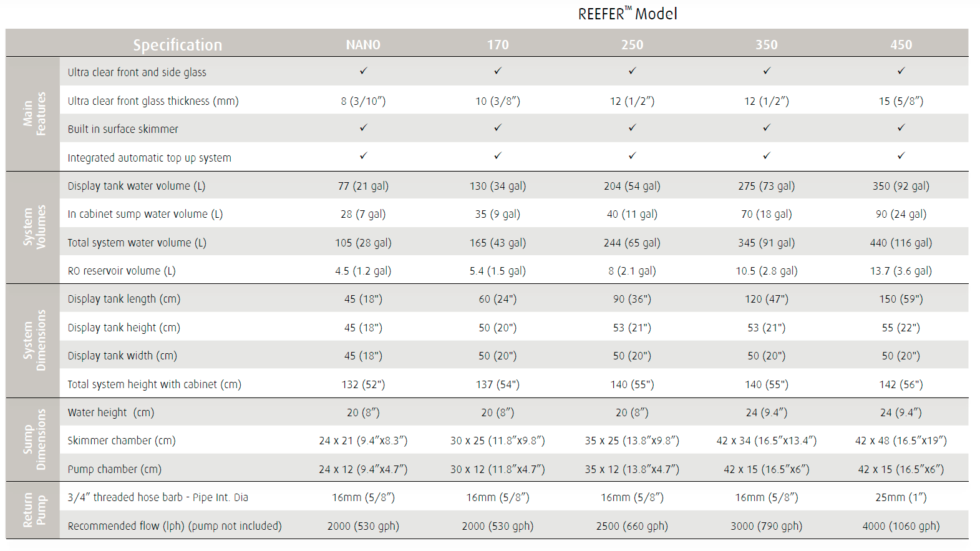Click the 450 built in surface skimmer checkmark
This screenshot has height=551, width=980.
coord(901,128)
